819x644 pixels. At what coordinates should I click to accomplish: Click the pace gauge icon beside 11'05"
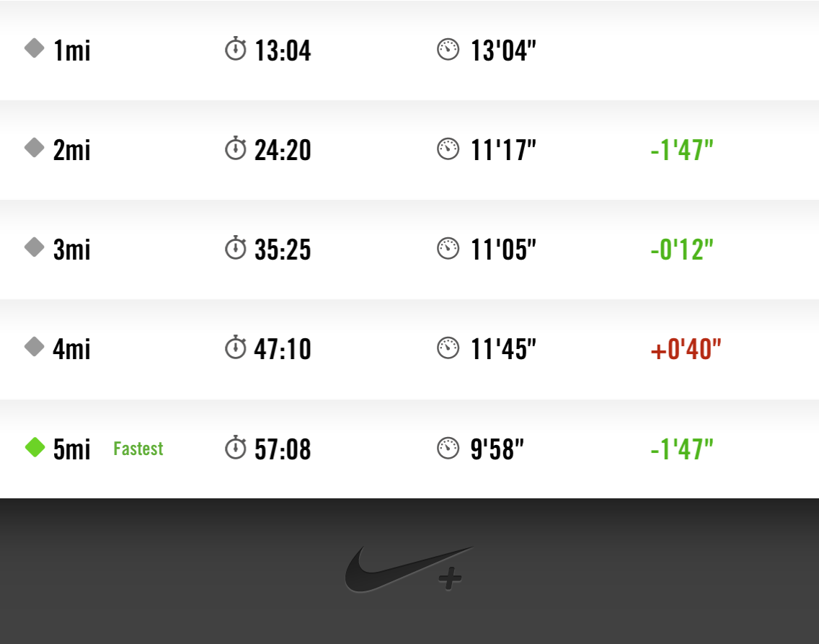point(448,249)
